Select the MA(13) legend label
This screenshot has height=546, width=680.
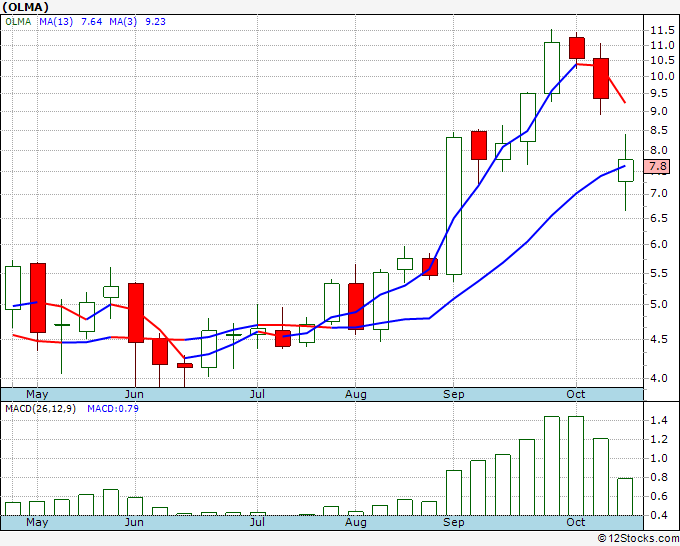[x=56, y=22]
